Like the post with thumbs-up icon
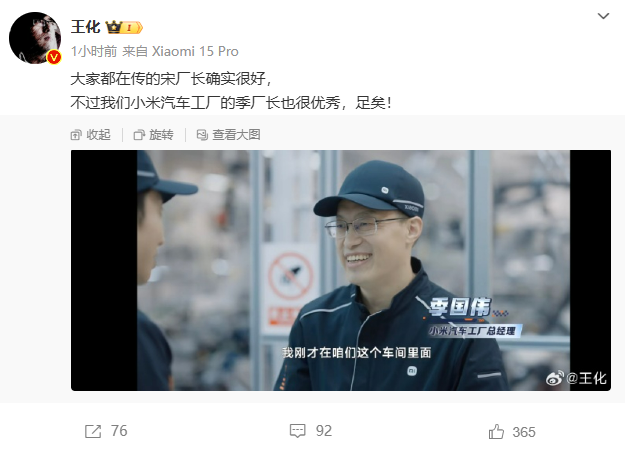This screenshot has height=452, width=625. (496, 432)
